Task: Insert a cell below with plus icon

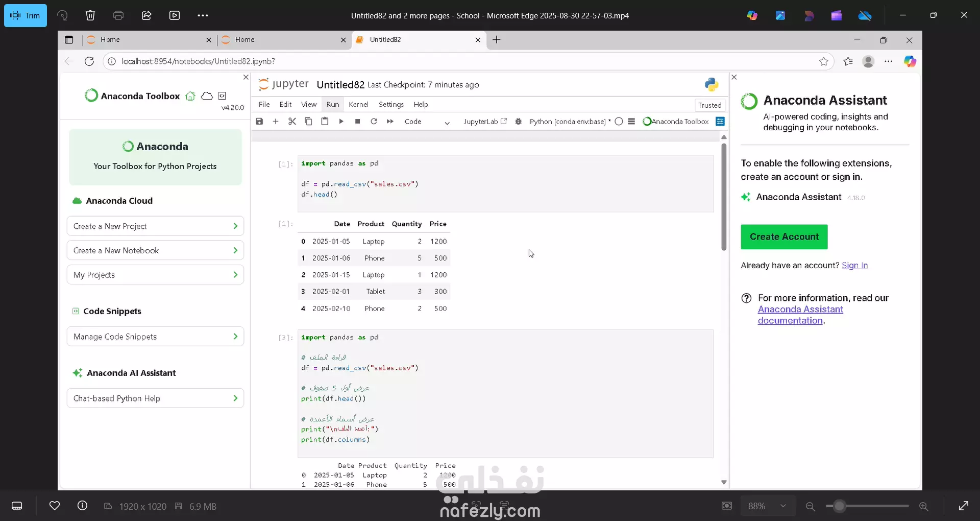Action: tap(276, 121)
